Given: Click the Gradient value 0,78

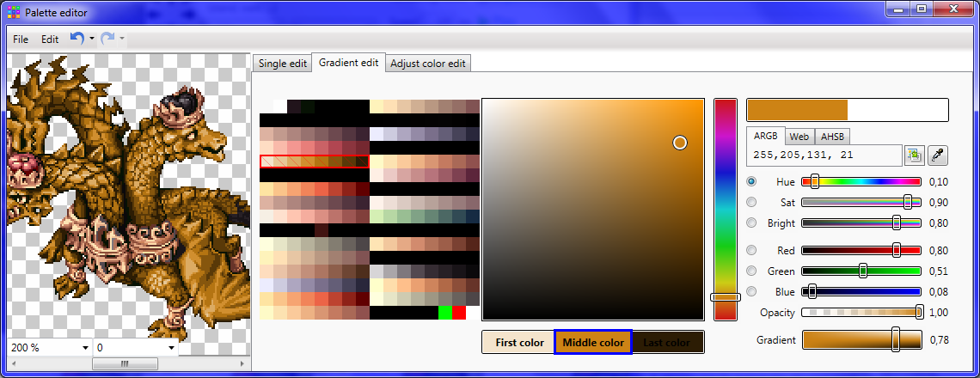Looking at the screenshot, I should (939, 340).
